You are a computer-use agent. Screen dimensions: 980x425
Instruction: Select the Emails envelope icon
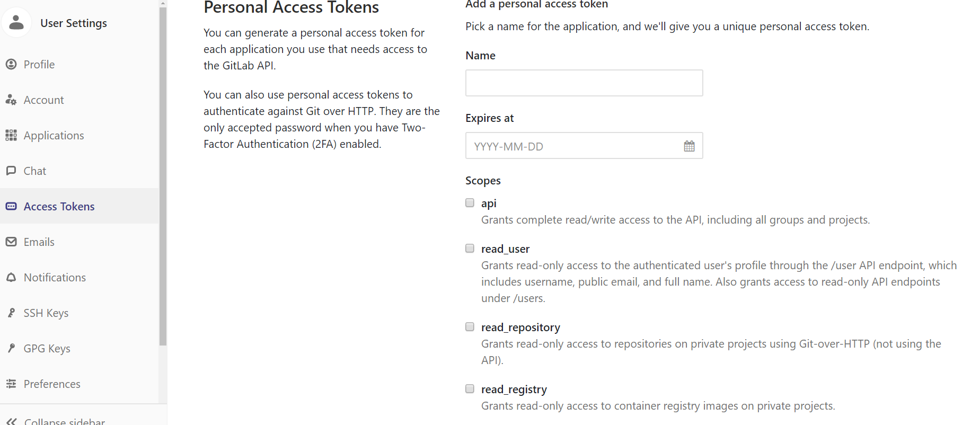tap(12, 242)
